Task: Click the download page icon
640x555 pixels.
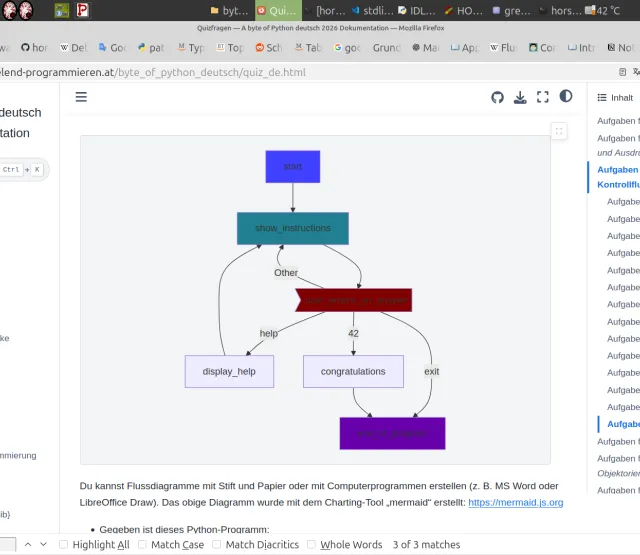Action: coord(520,97)
